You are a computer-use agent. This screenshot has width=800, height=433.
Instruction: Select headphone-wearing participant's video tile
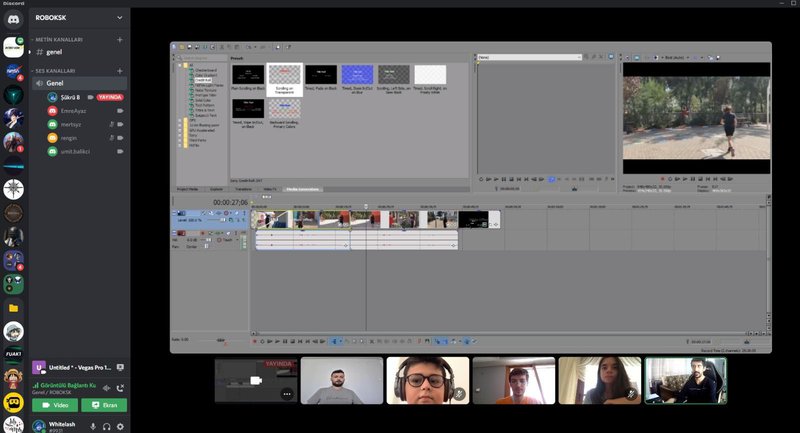[x=428, y=380]
